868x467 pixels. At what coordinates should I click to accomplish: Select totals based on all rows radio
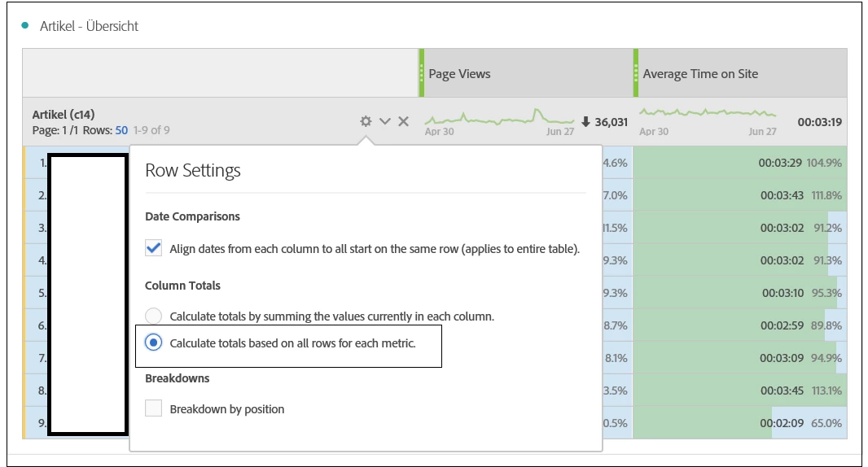tap(153, 343)
